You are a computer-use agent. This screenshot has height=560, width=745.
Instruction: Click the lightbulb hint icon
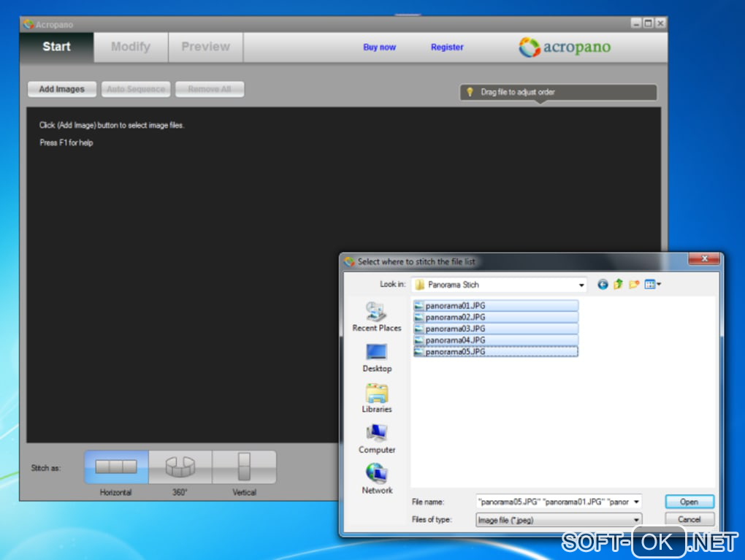pos(470,92)
